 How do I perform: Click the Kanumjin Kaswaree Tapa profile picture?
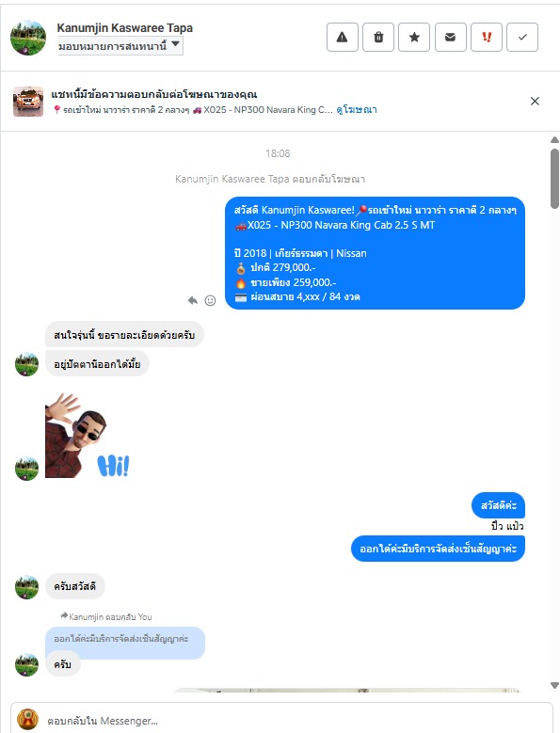[x=28, y=38]
